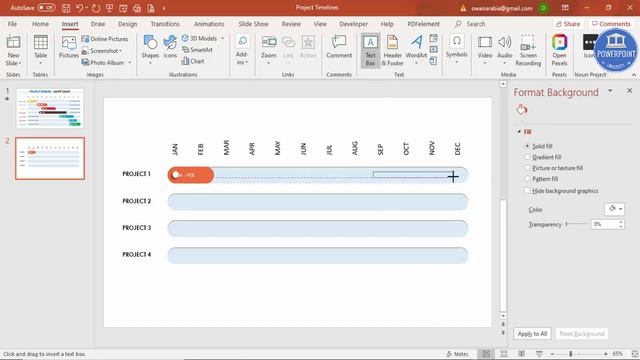Redo the last action

[96, 8]
